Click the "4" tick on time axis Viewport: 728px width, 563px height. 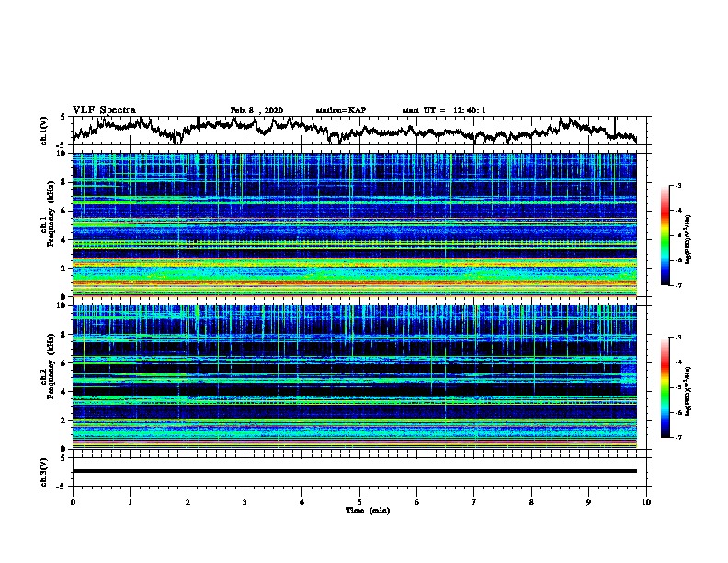tap(302, 502)
